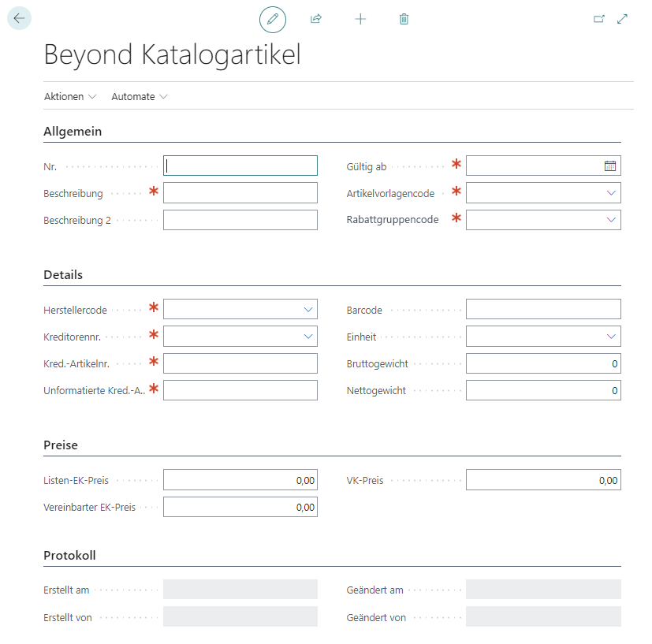
Task: Click the Kreditorennr. label
Action: [73, 337]
